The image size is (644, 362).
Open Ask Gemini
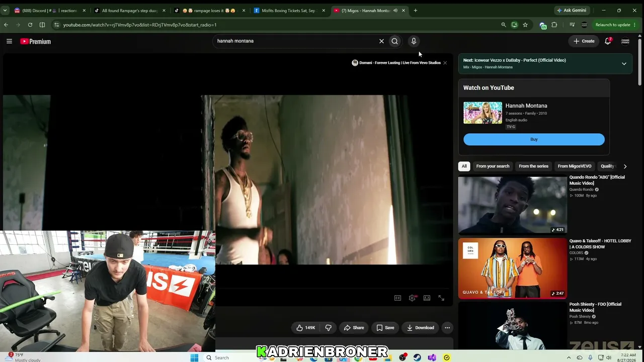(571, 11)
